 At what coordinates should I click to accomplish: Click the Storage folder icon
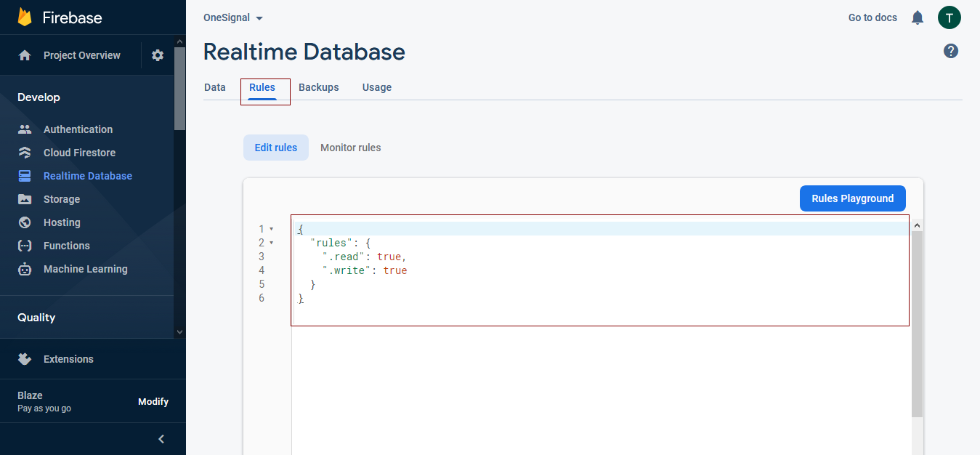click(25, 199)
